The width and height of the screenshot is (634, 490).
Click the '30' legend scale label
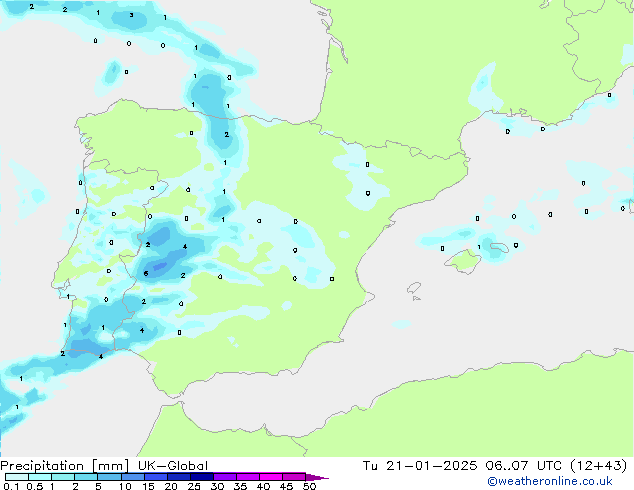tap(217, 486)
